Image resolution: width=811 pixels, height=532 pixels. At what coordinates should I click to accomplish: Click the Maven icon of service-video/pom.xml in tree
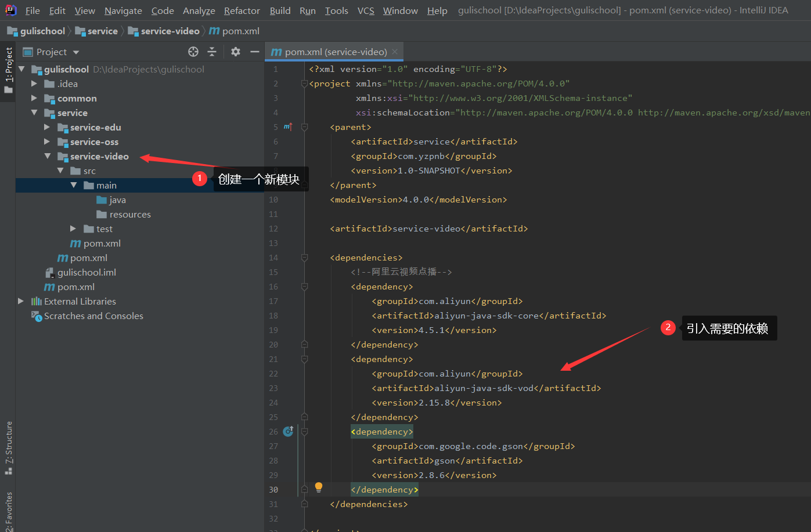point(75,243)
